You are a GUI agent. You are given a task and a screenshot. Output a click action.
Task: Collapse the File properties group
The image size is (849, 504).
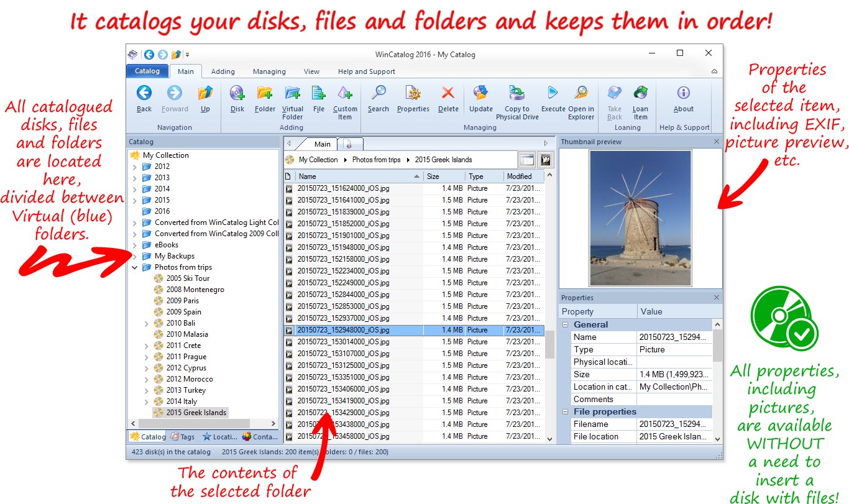566,411
